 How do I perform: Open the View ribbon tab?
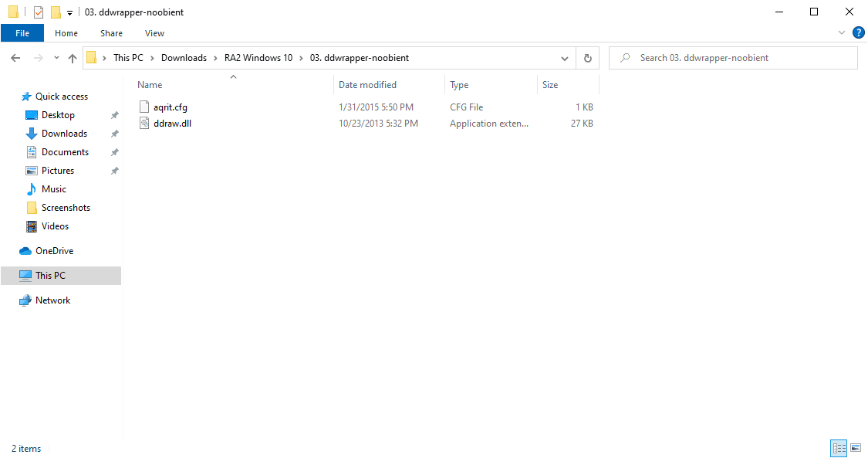coord(154,33)
